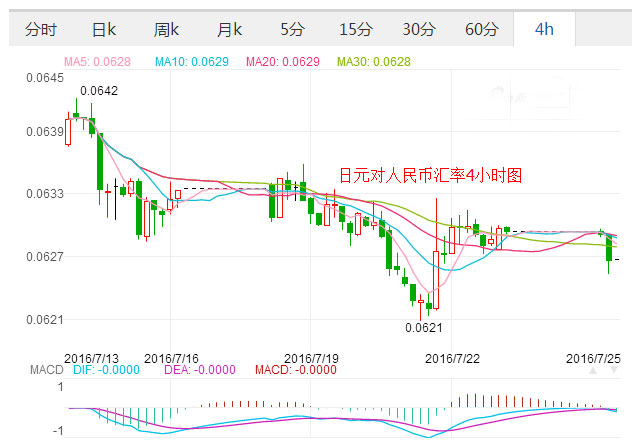Select the 15分 timeframe tab
632x441 pixels.
click(x=355, y=29)
